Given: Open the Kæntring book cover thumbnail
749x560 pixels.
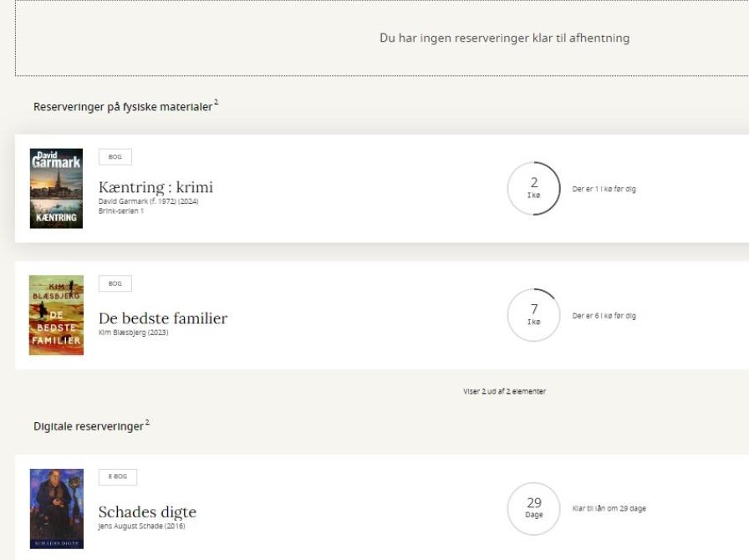Looking at the screenshot, I should (56, 188).
